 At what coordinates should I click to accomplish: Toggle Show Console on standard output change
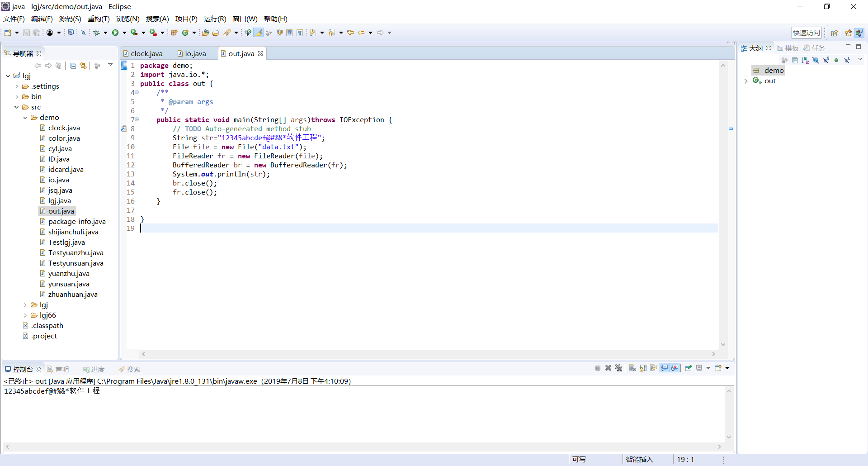point(664,368)
